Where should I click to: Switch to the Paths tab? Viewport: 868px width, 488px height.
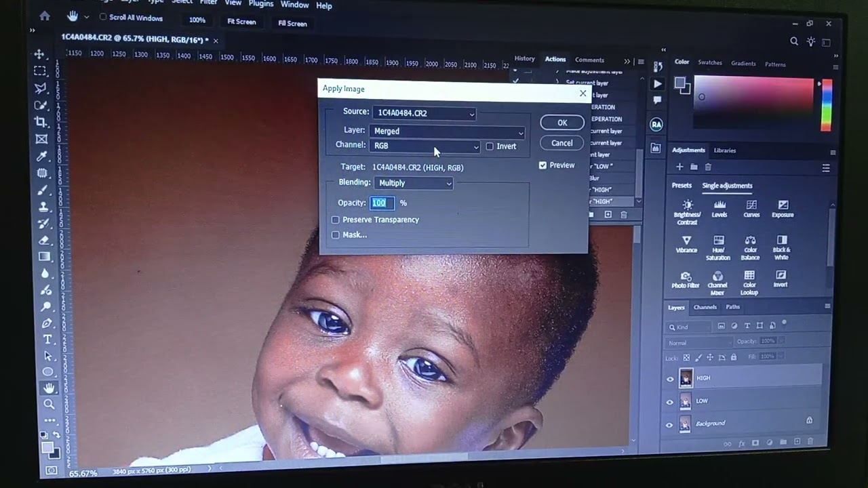[733, 307]
